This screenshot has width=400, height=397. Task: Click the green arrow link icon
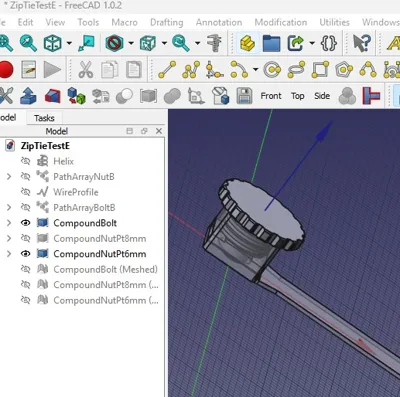point(296,43)
